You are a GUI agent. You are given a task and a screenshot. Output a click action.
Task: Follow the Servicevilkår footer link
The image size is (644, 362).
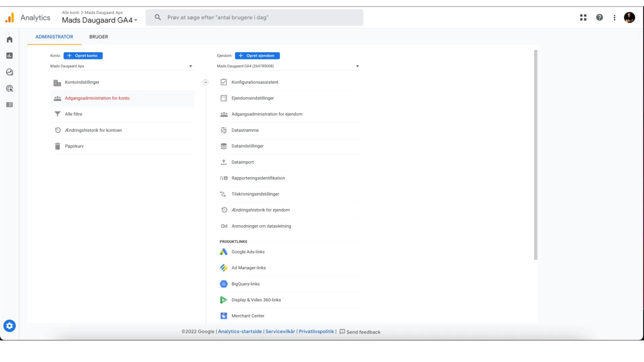(x=280, y=331)
